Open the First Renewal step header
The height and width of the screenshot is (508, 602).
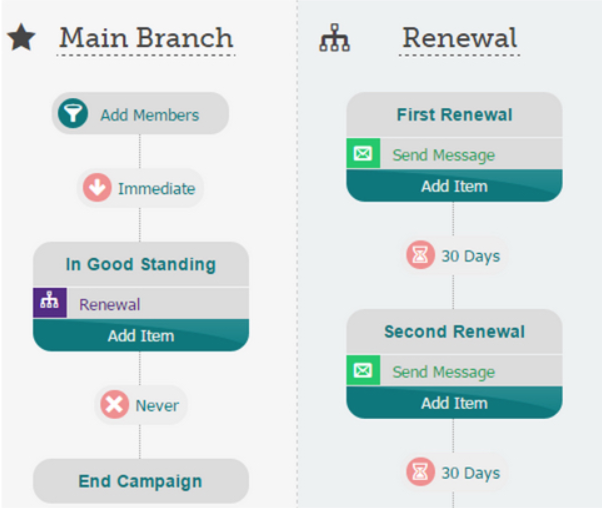click(x=454, y=114)
